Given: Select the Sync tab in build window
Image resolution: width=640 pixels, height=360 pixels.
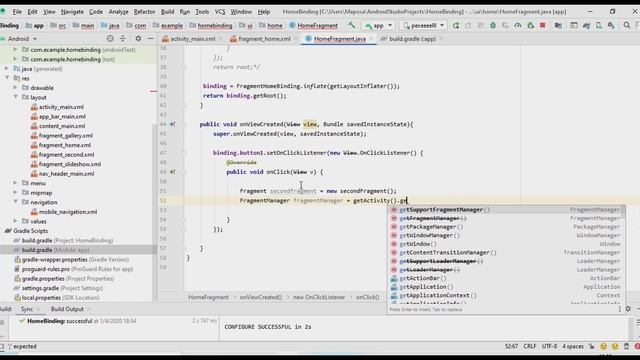Looking at the screenshot, I should [27, 309].
